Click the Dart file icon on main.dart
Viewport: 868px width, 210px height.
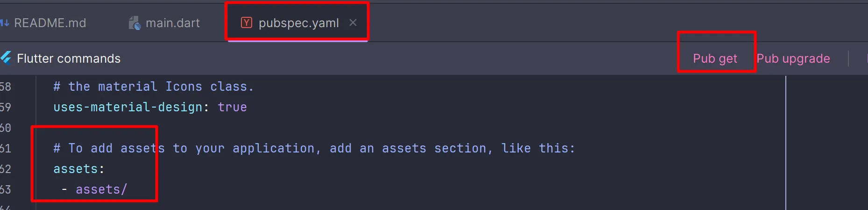[x=134, y=23]
